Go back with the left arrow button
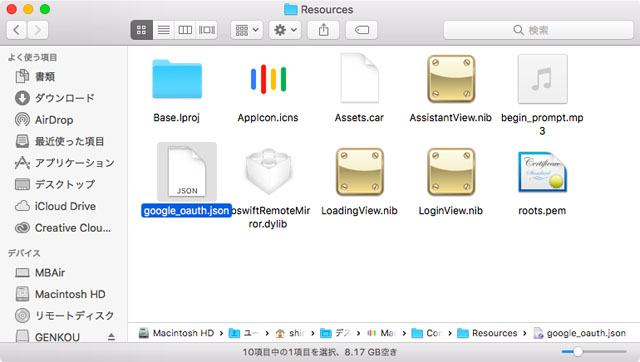The height and width of the screenshot is (362, 640). click(17, 30)
